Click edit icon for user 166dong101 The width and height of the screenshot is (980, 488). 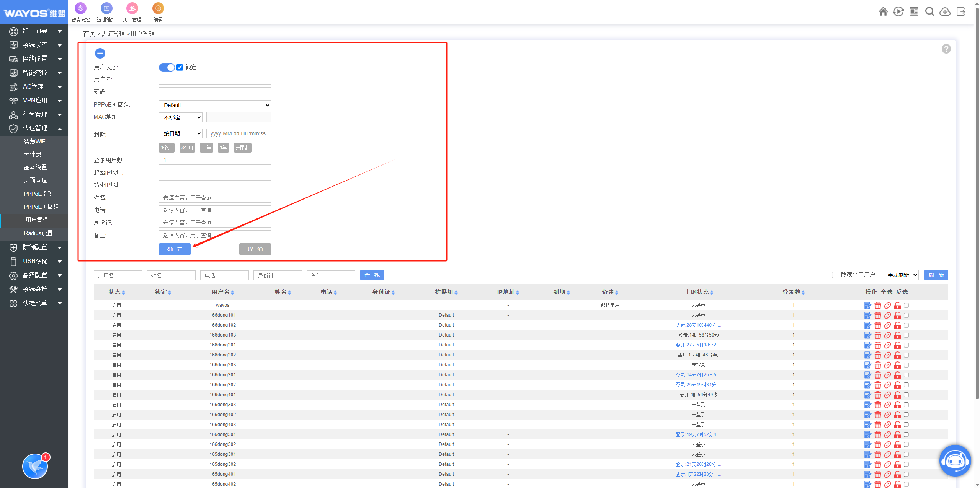867,315
